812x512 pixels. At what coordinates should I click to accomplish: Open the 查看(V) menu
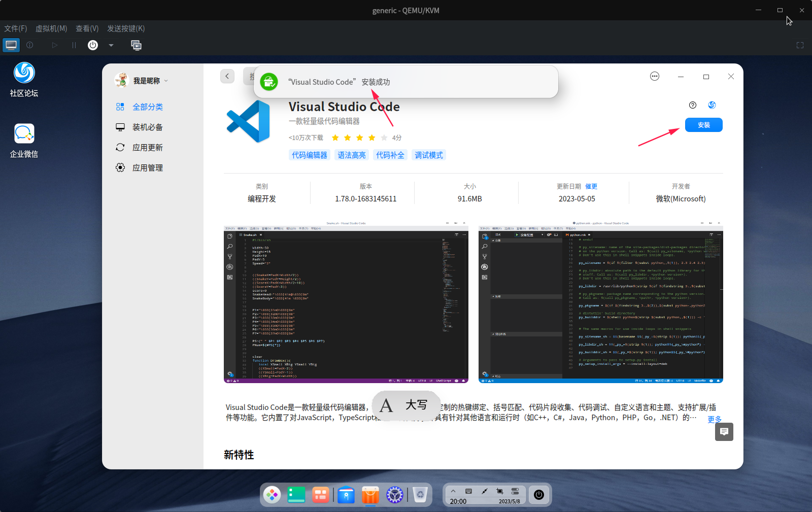[x=86, y=28]
